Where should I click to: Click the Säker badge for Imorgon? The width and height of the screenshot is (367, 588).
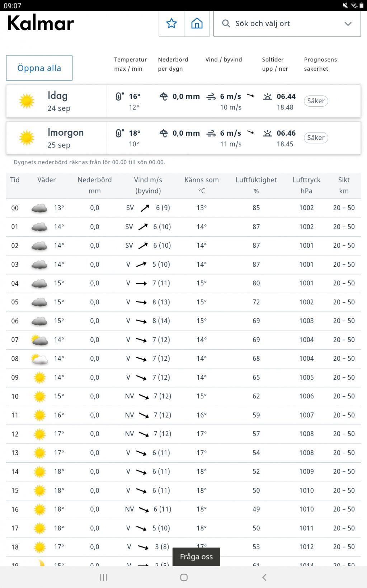coord(316,137)
